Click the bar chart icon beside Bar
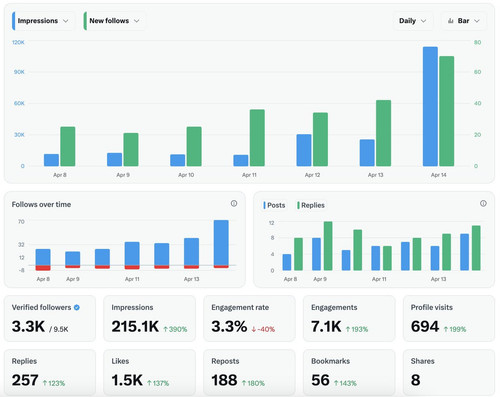This screenshot has width=500, height=397. [x=451, y=21]
